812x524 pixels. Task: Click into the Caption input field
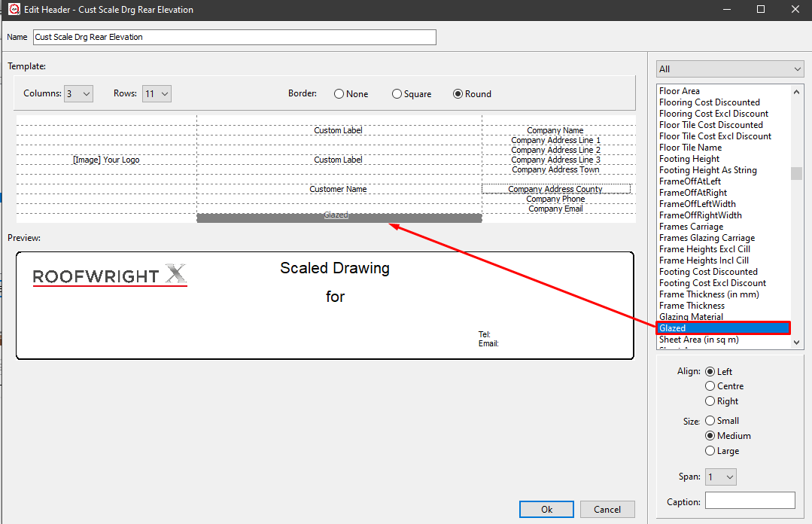click(x=750, y=501)
